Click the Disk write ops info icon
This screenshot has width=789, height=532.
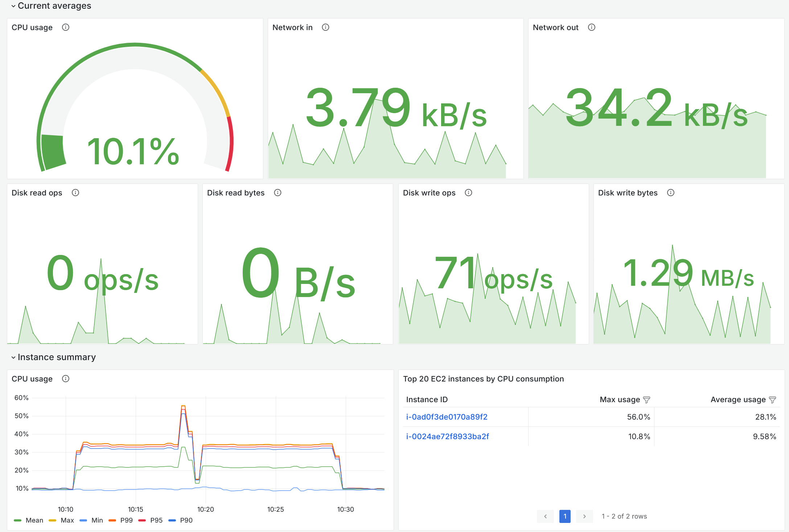pyautogui.click(x=468, y=193)
